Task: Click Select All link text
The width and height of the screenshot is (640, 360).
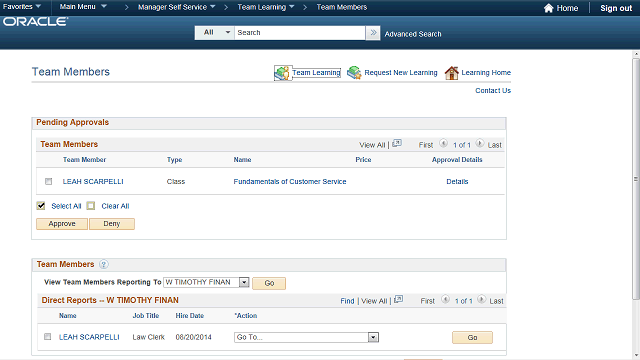Action: click(66, 206)
